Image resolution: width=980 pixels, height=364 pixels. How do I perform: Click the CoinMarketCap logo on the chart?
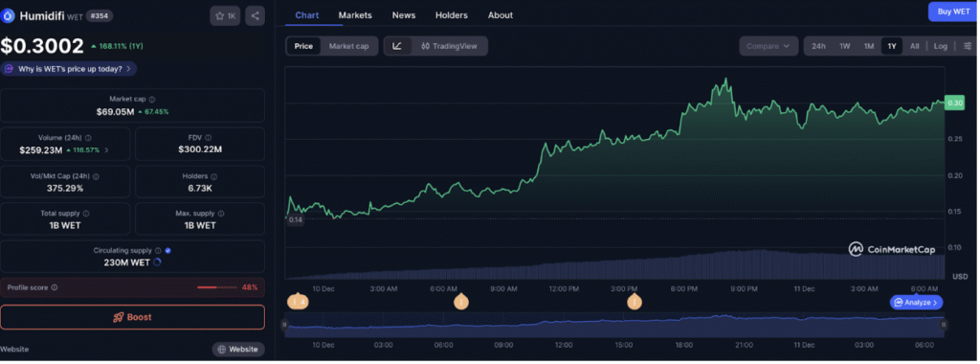892,250
